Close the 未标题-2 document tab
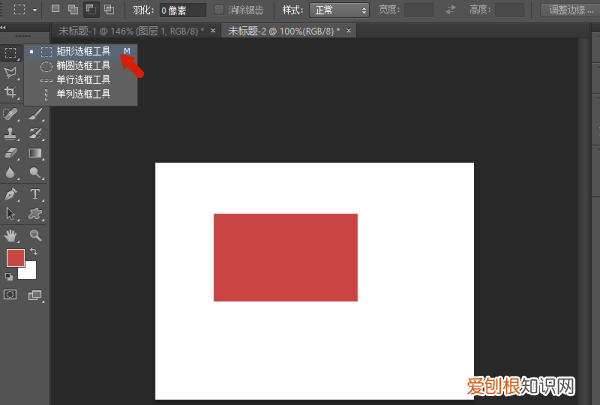This screenshot has height=405, width=600. pos(349,31)
